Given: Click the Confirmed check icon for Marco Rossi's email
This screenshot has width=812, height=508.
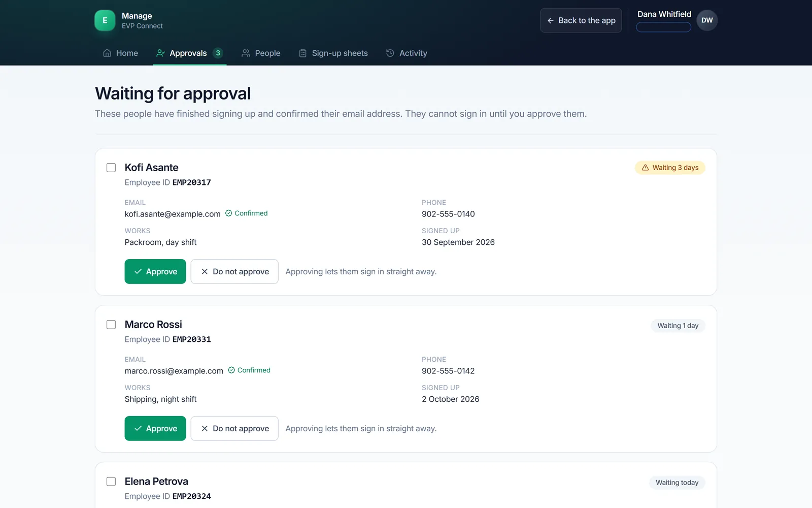Looking at the screenshot, I should (231, 370).
